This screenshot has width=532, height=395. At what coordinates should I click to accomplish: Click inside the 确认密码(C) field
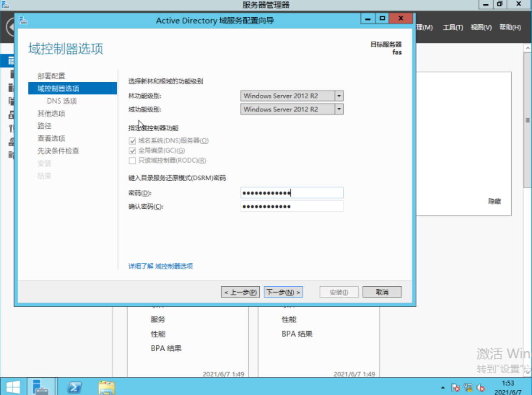click(292, 206)
